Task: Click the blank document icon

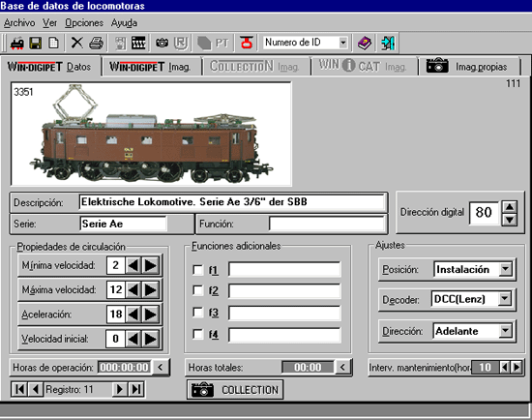Action: 53,44
